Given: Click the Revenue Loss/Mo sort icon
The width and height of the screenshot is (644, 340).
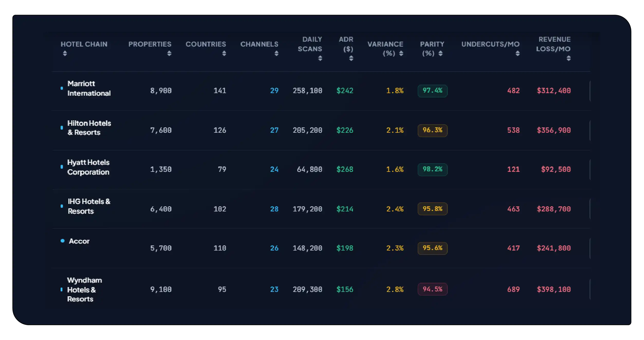Looking at the screenshot, I should click(x=569, y=58).
